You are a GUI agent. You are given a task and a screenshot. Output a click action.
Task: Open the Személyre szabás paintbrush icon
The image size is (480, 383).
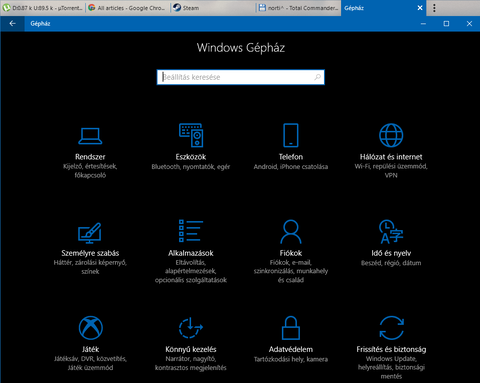[90, 233]
